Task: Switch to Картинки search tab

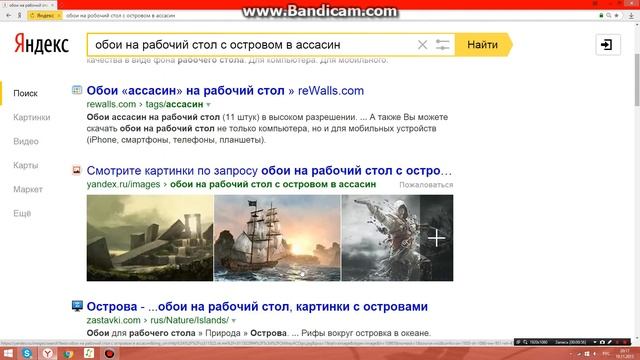Action: [31, 118]
